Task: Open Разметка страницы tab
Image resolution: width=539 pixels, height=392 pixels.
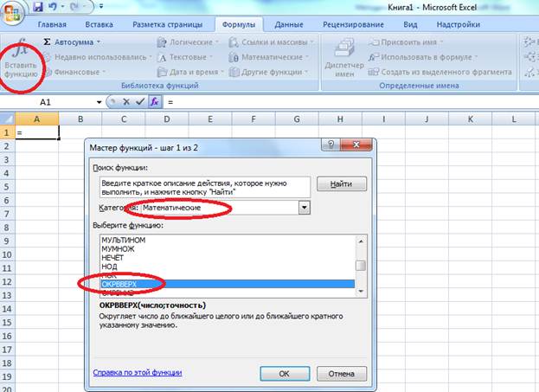Action: tap(167, 24)
